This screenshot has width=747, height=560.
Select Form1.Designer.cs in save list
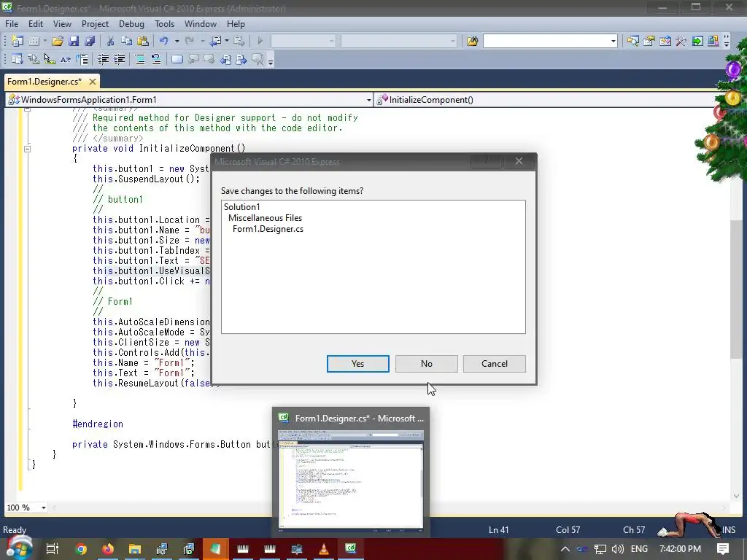pyautogui.click(x=268, y=229)
